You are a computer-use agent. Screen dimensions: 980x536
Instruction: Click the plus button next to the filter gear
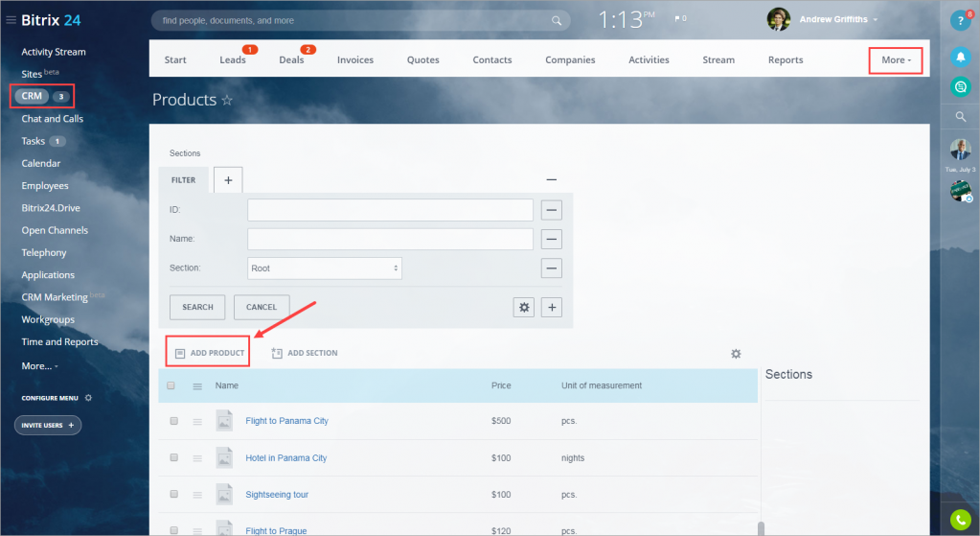[551, 307]
